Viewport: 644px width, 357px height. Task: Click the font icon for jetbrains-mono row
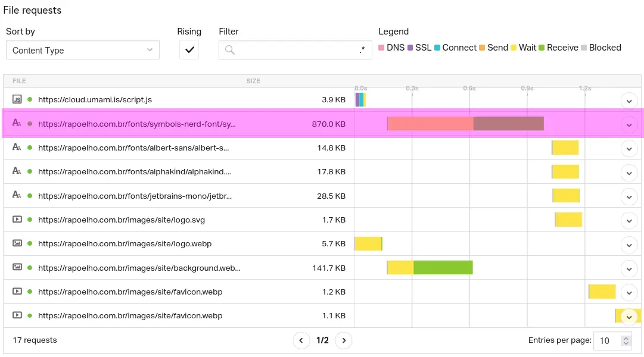tap(17, 196)
